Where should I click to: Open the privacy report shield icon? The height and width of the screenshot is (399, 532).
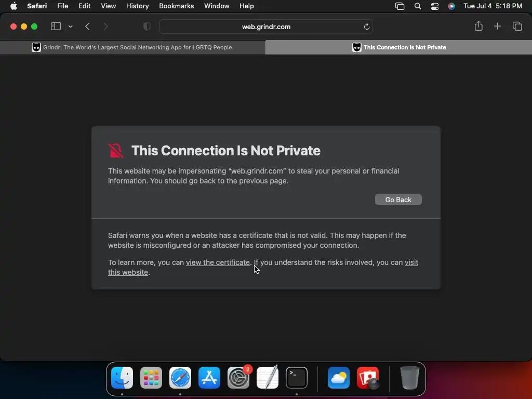coord(147,26)
